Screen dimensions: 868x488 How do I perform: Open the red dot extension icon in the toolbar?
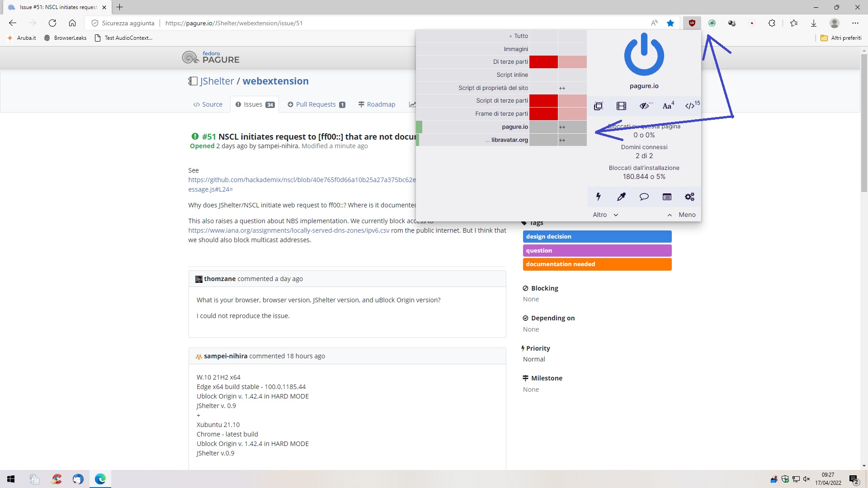click(x=752, y=23)
